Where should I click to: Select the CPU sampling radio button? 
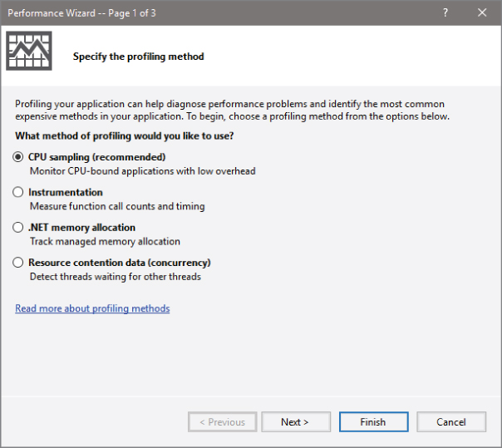click(18, 157)
